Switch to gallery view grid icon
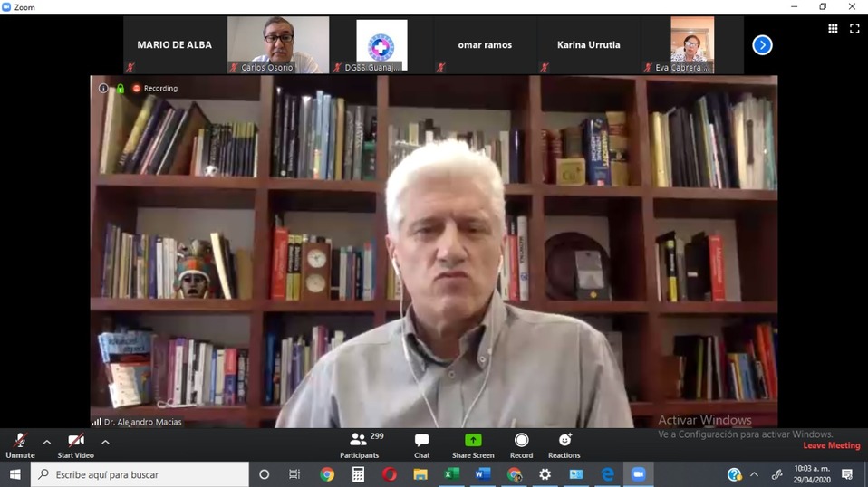Image resolution: width=868 pixels, height=487 pixels. click(833, 28)
